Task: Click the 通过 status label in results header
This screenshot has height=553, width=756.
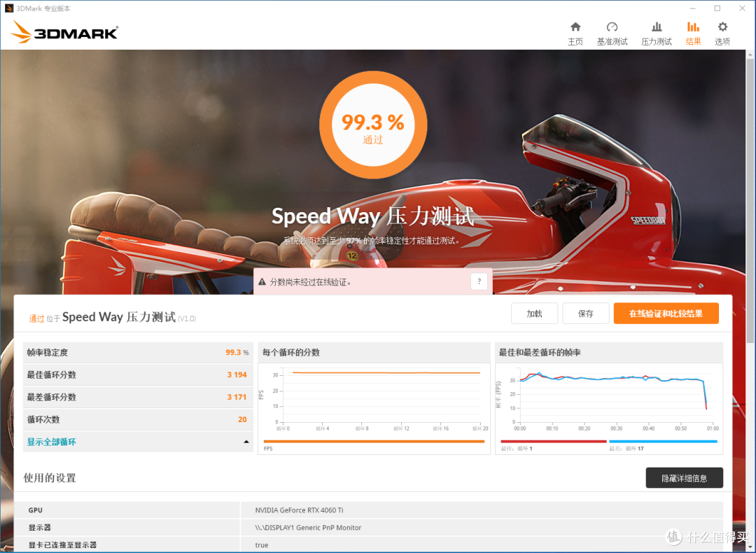Action: pos(36,318)
